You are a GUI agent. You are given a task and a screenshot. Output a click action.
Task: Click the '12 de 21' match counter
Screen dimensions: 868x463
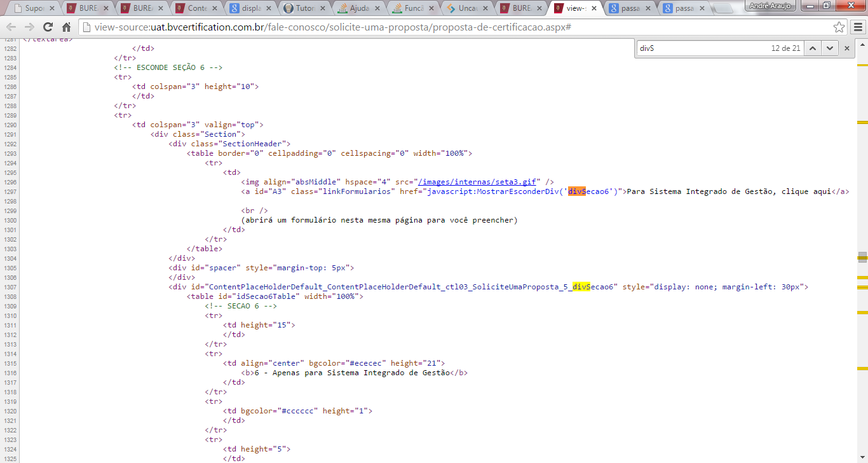pos(786,48)
